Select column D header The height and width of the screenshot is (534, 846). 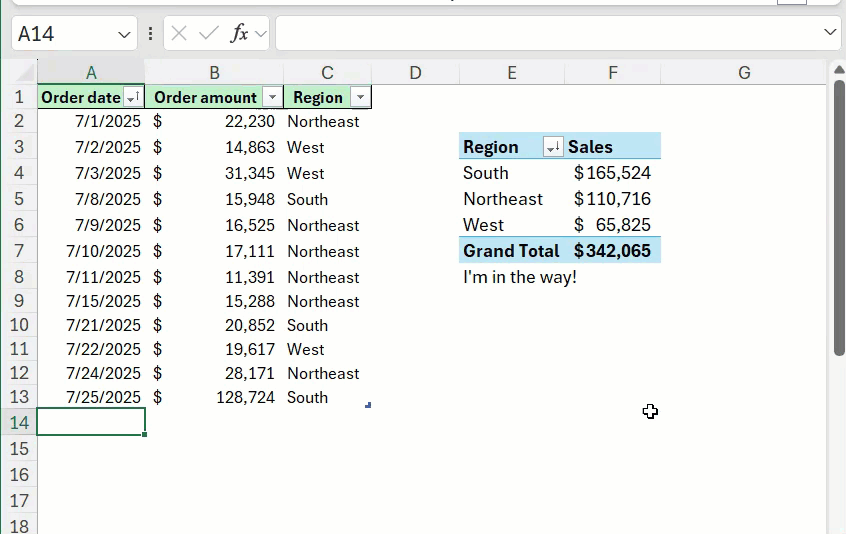tap(415, 72)
